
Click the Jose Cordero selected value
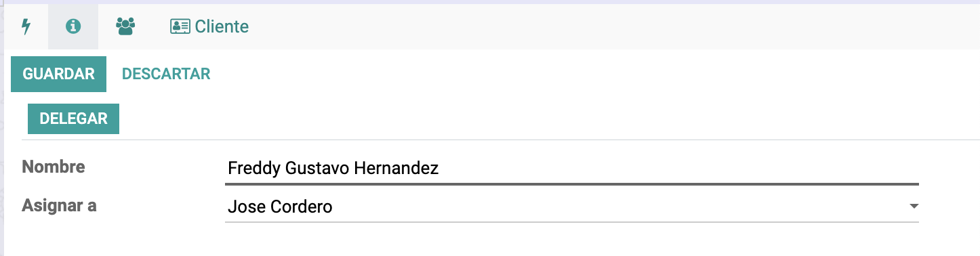click(x=280, y=207)
